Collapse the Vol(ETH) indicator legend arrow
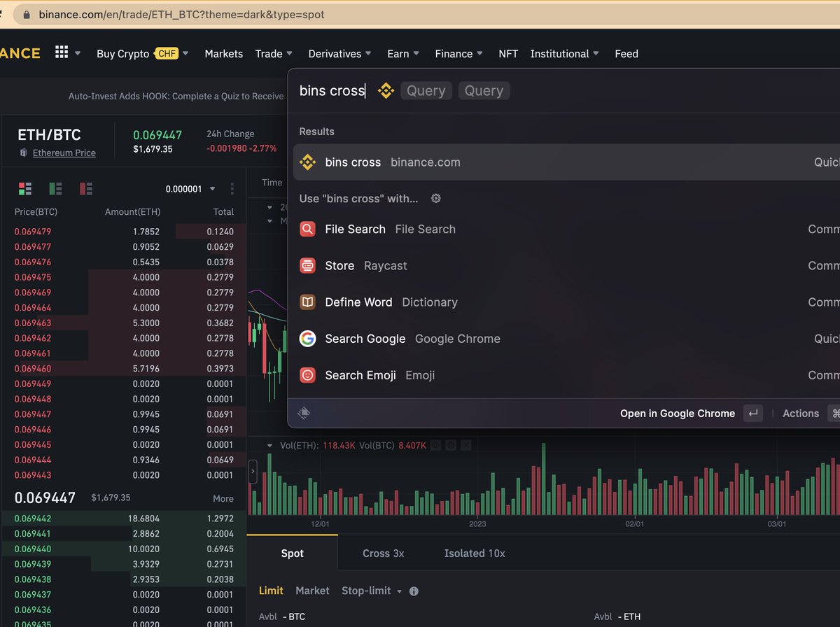Viewport: 840px width, 627px height. pos(271,445)
